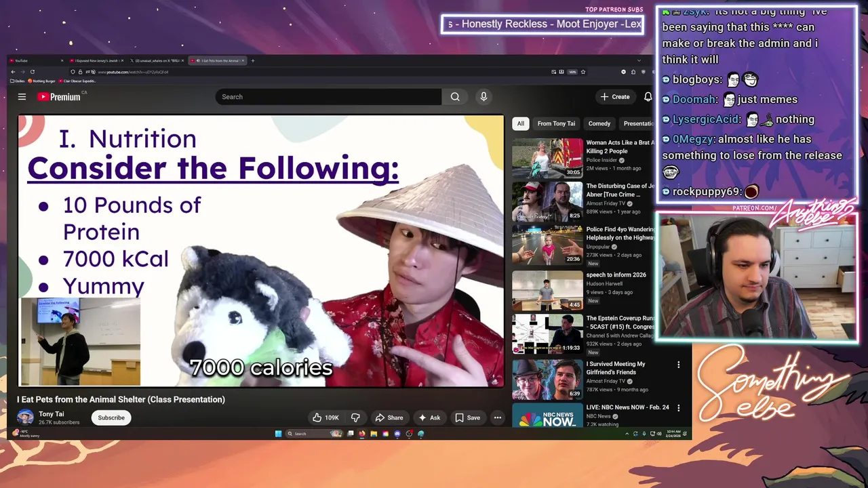
Task: Open 'The Epstein Coverup Runs' thumbnail
Action: [547, 333]
